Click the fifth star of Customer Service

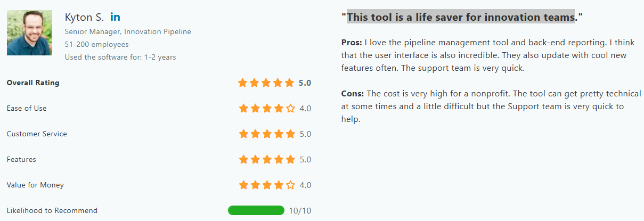click(290, 134)
